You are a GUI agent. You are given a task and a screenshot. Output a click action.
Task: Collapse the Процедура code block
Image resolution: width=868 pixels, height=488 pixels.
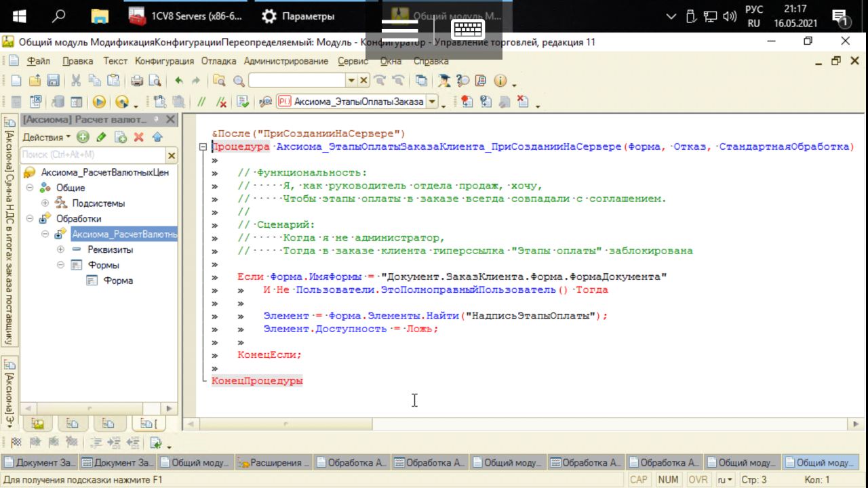203,147
